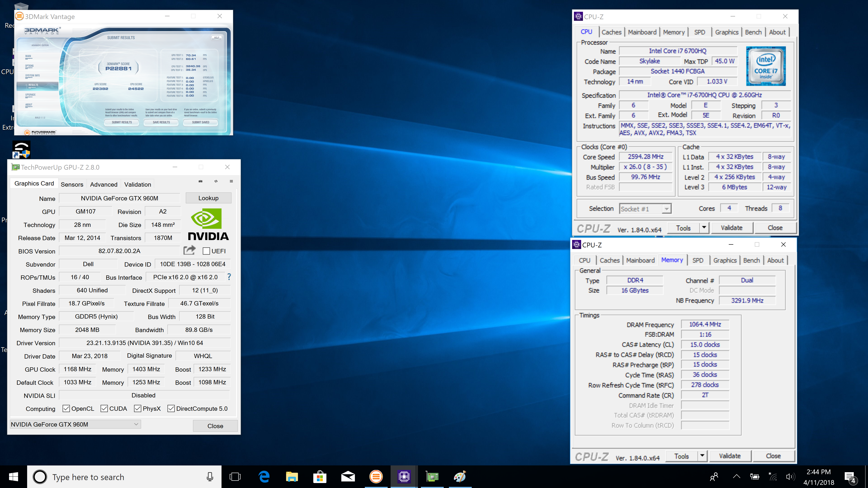Select Upgrade in 3DMark sidebar

[x=30, y=95]
